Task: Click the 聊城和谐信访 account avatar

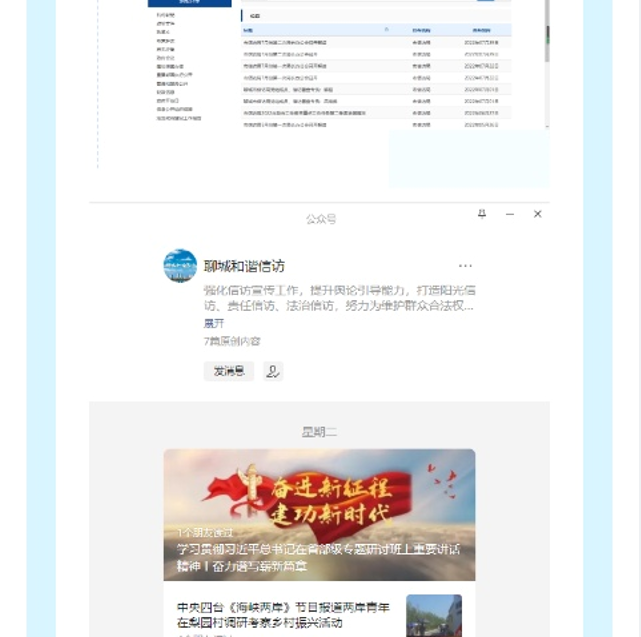Action: [x=180, y=266]
